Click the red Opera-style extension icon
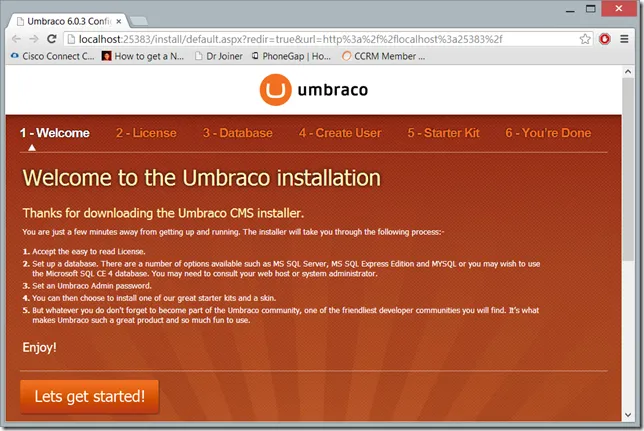Screen dimensions: 644x431 (605, 39)
